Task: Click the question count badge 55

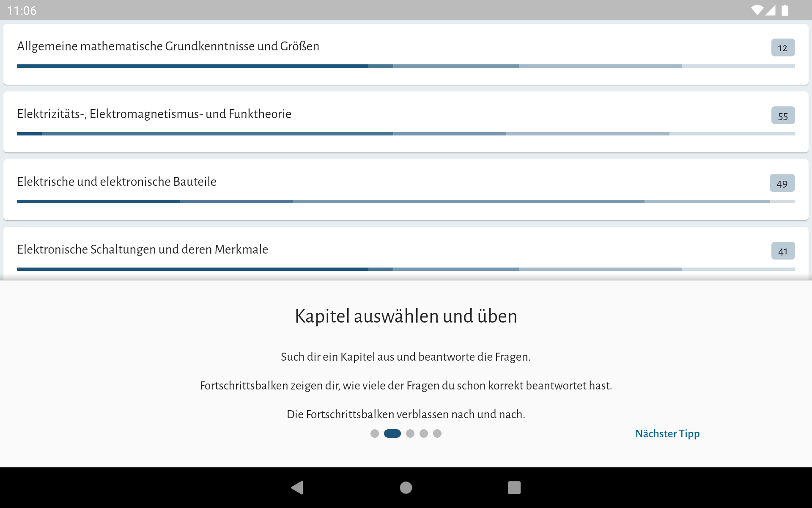Action: [x=782, y=116]
